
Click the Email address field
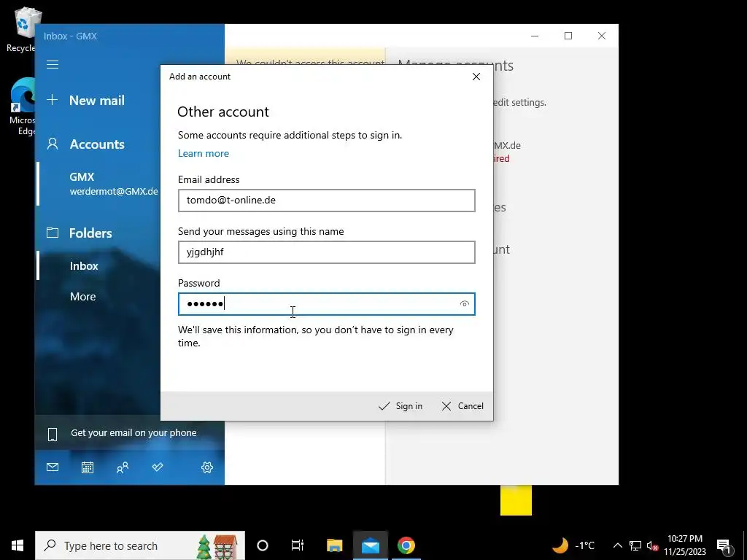pos(326,200)
